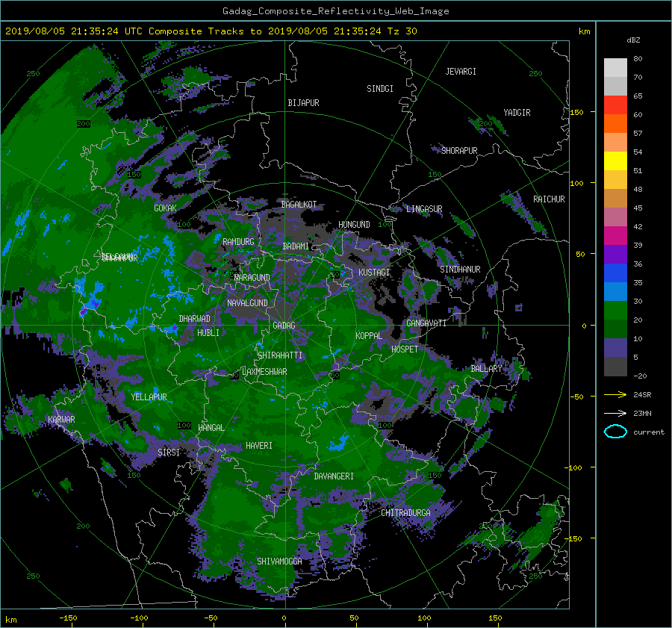
Task: Select the LAXMESHWAR city label
Action: (264, 372)
